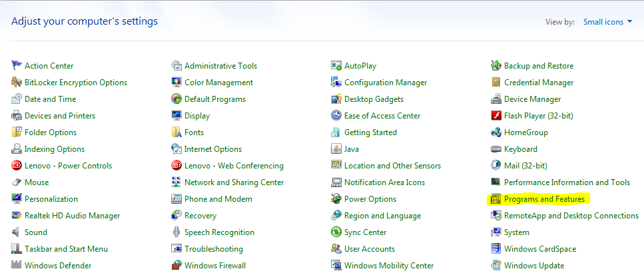Open Performance Information and Tools link
644x275 pixels.
[567, 182]
